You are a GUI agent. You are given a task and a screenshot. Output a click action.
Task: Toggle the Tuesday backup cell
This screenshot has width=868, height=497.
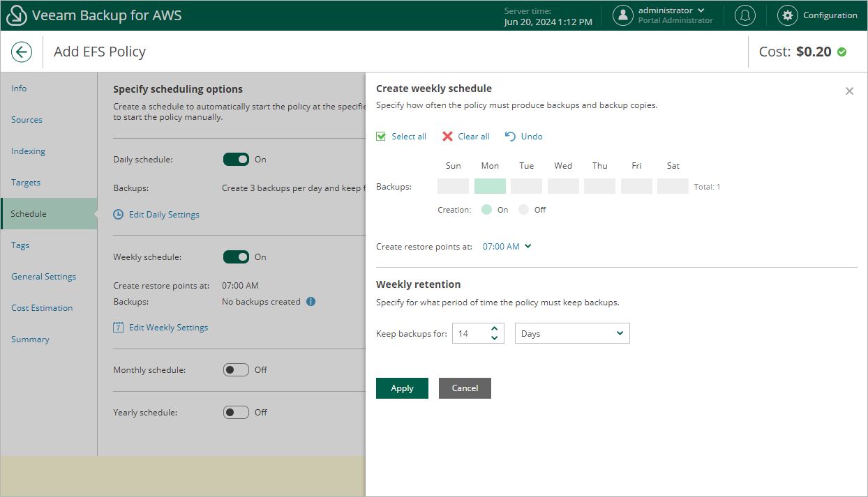coord(526,186)
